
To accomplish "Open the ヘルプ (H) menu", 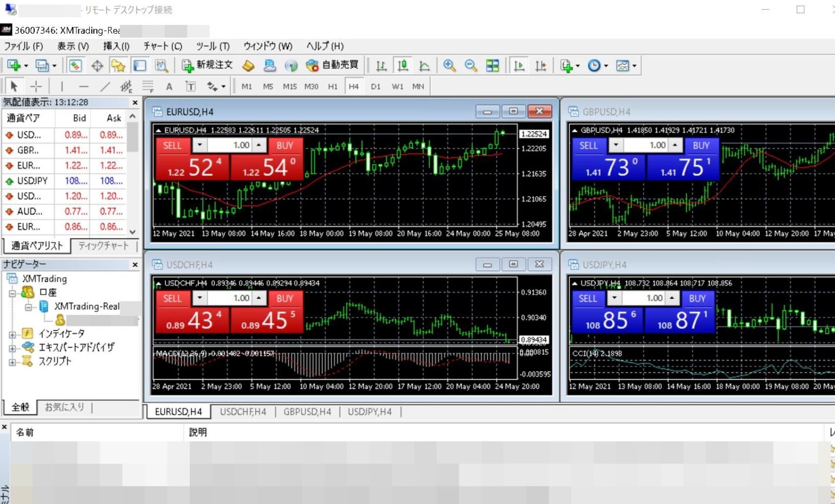I will (325, 46).
